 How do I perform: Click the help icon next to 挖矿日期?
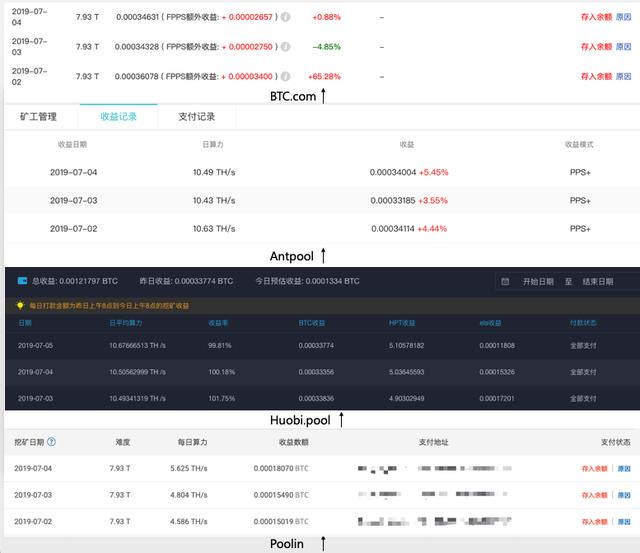(51, 442)
